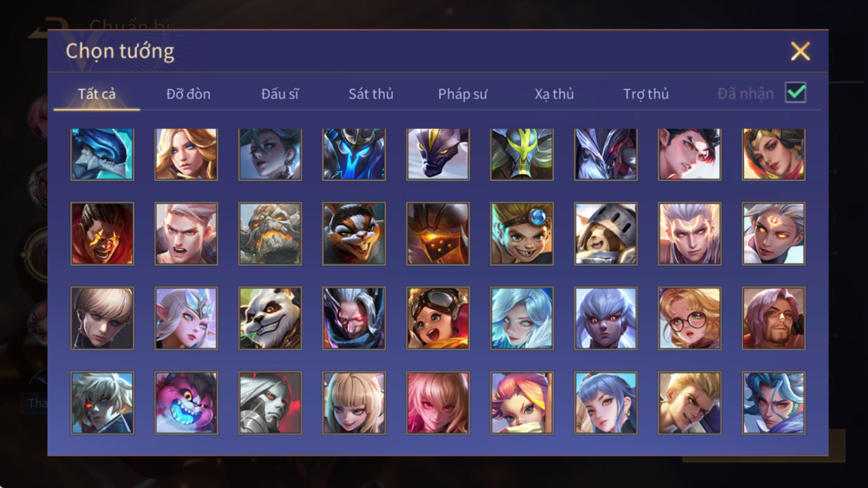Open the Sát thủ tab

371,94
